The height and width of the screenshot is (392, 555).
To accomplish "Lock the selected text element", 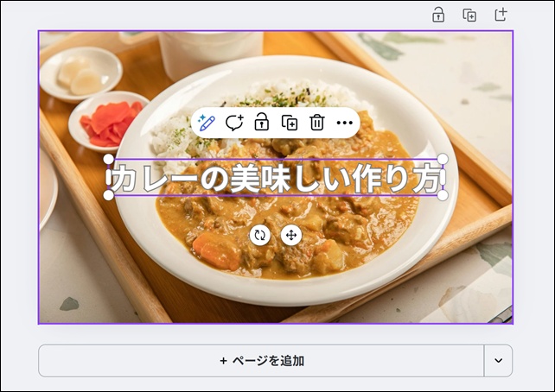I will coord(261,123).
